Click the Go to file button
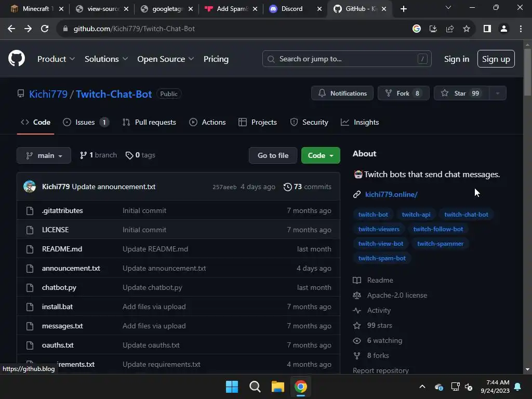This screenshot has width=532, height=399. pos(273,155)
